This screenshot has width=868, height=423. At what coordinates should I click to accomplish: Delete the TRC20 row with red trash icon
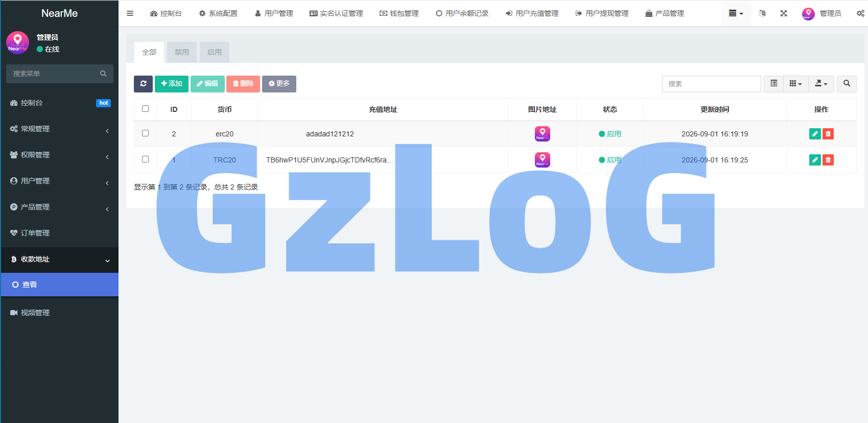828,160
